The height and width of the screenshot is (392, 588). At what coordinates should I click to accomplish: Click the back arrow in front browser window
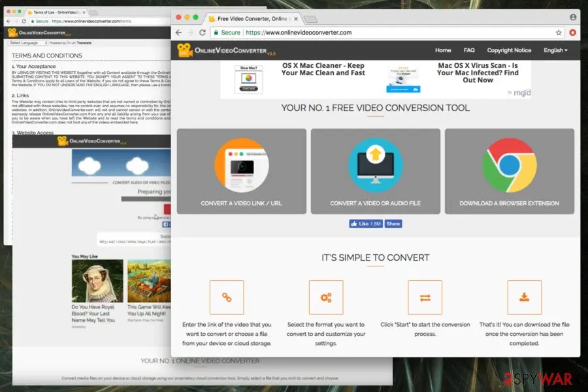pyautogui.click(x=179, y=33)
